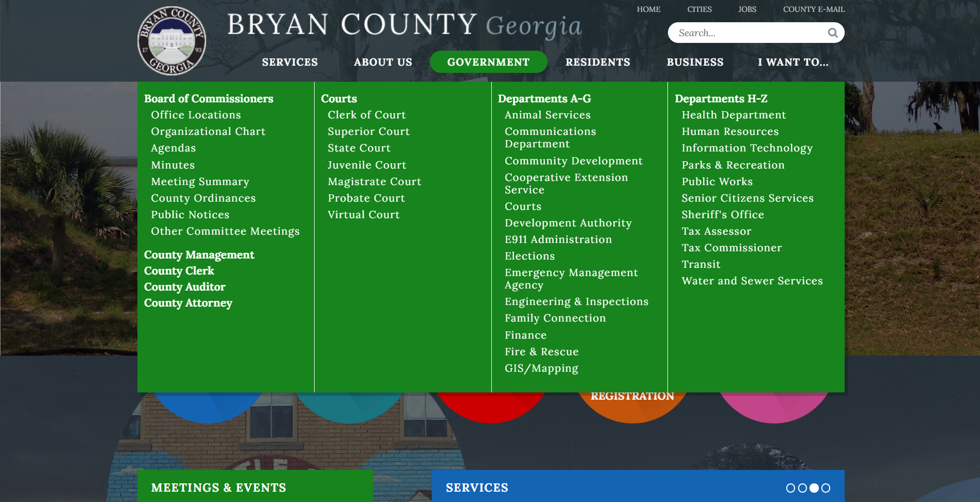
Task: Open the Business main menu
Action: coord(695,62)
